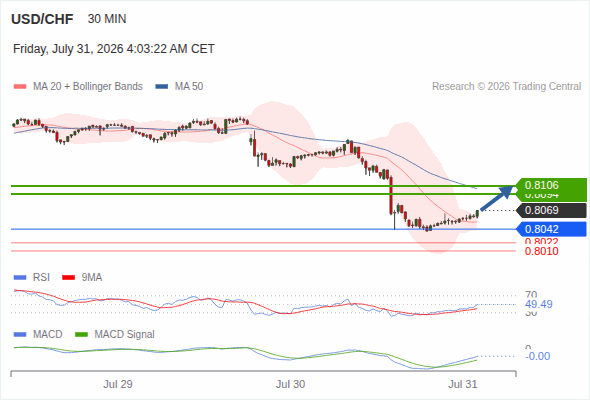Screen dimensions: 590x400
Task: Click the USD/CHF chart title
Action: pyautogui.click(x=42, y=19)
